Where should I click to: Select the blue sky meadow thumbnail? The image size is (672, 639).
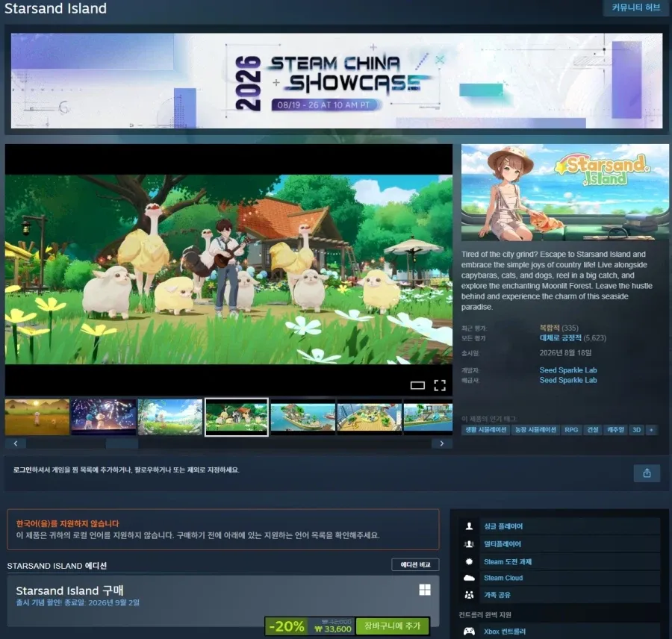(x=170, y=417)
